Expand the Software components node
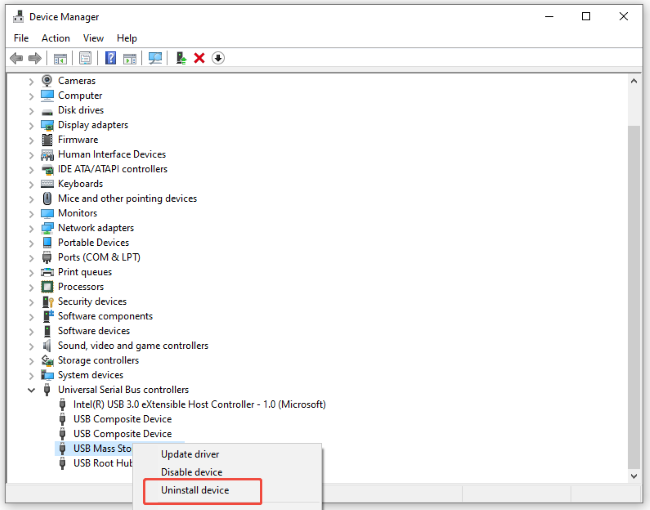 tap(31, 317)
